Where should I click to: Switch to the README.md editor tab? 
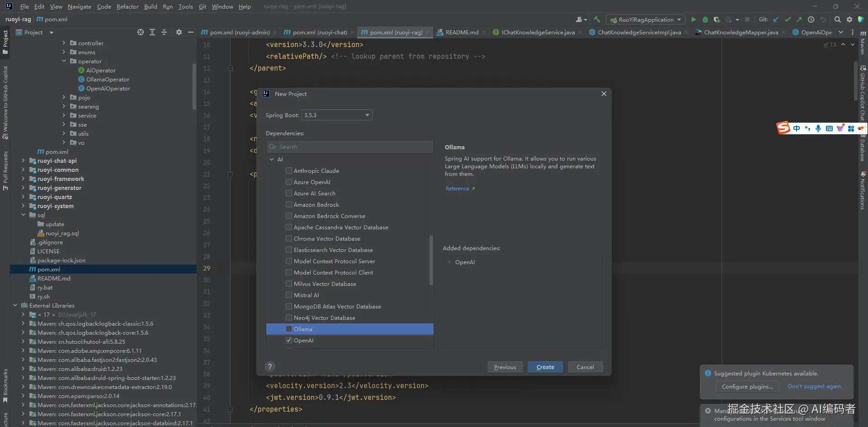(x=462, y=32)
